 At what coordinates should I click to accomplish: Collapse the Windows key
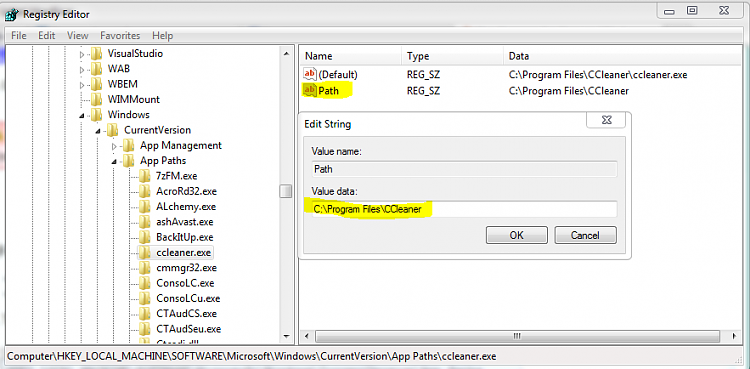click(82, 115)
